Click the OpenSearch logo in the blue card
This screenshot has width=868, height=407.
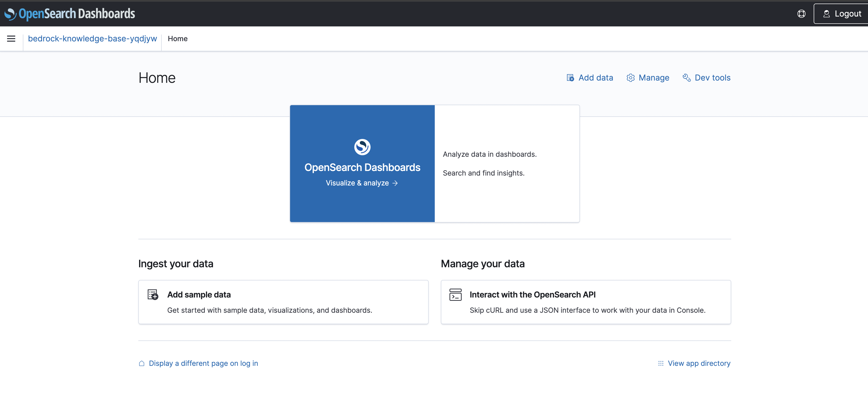pyautogui.click(x=362, y=147)
